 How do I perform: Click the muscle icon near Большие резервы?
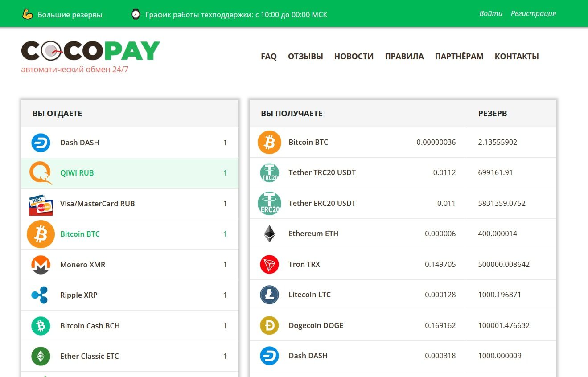pos(28,14)
